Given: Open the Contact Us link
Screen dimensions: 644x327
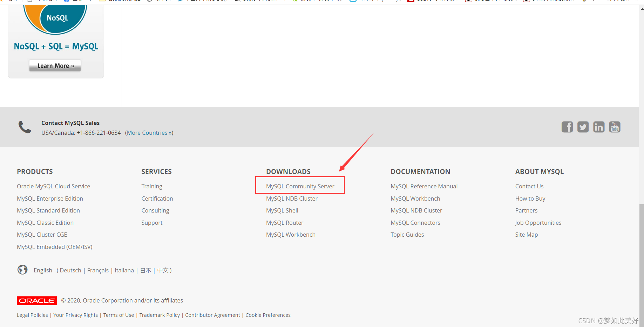Looking at the screenshot, I should pyautogui.click(x=529, y=186).
